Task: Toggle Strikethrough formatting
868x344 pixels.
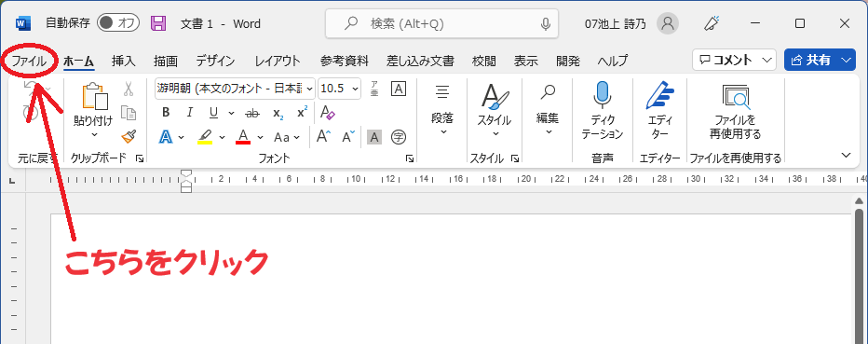Action: point(252,113)
